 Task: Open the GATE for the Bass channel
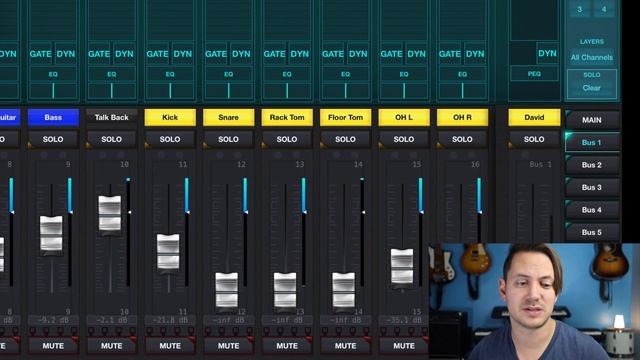point(40,54)
